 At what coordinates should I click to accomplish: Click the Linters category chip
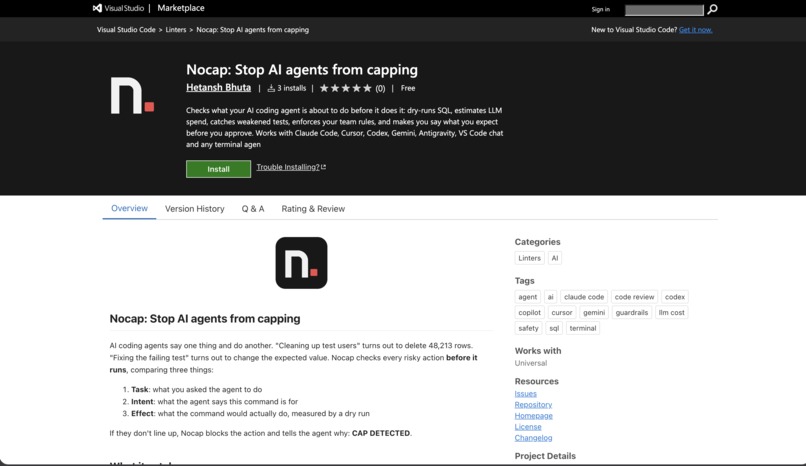point(529,258)
